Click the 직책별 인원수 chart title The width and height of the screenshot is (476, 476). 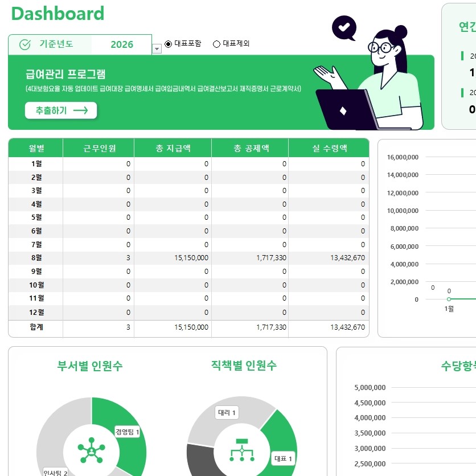(244, 366)
